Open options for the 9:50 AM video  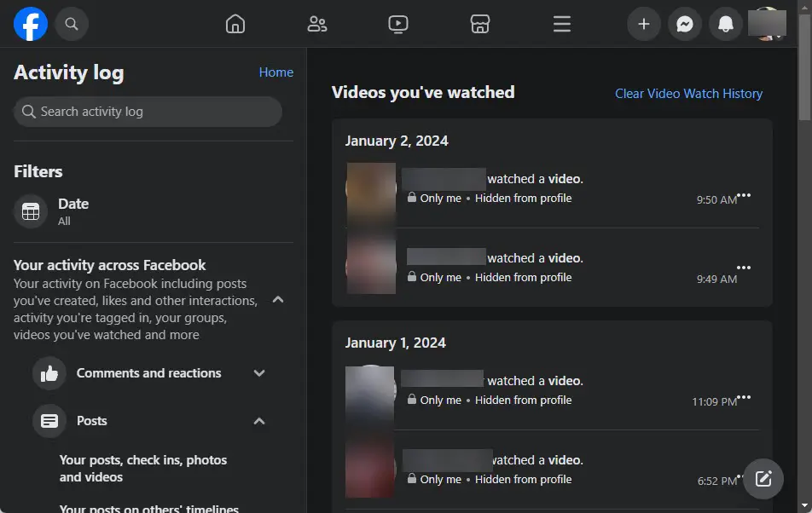point(744,195)
